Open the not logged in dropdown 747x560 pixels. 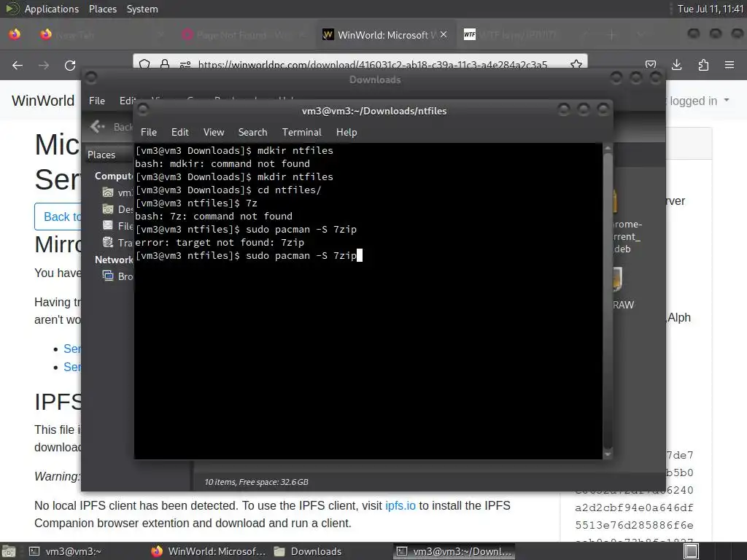[x=697, y=101]
